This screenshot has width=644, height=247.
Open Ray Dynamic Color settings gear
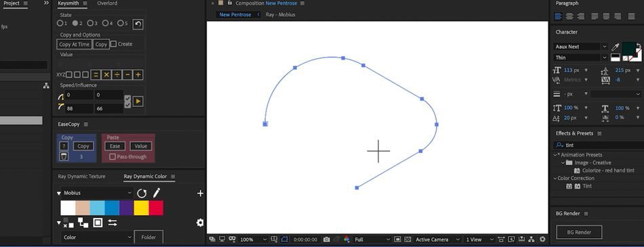click(200, 223)
